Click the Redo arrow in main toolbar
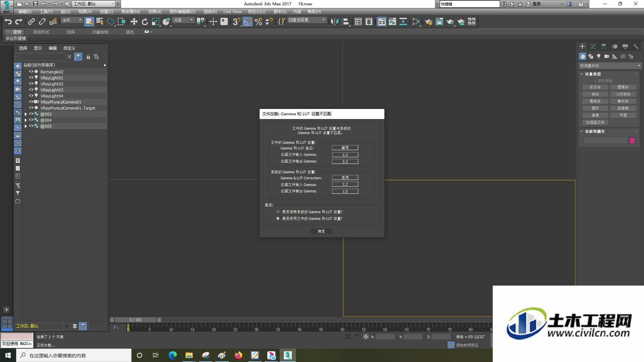Viewport: 644px width, 362px height. pos(19,22)
